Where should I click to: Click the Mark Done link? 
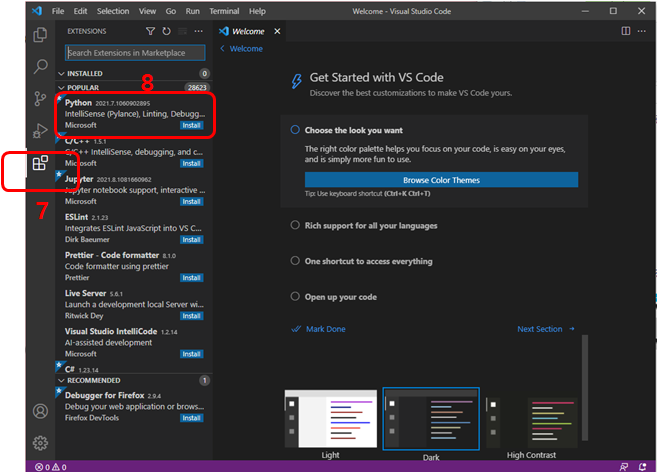point(319,329)
